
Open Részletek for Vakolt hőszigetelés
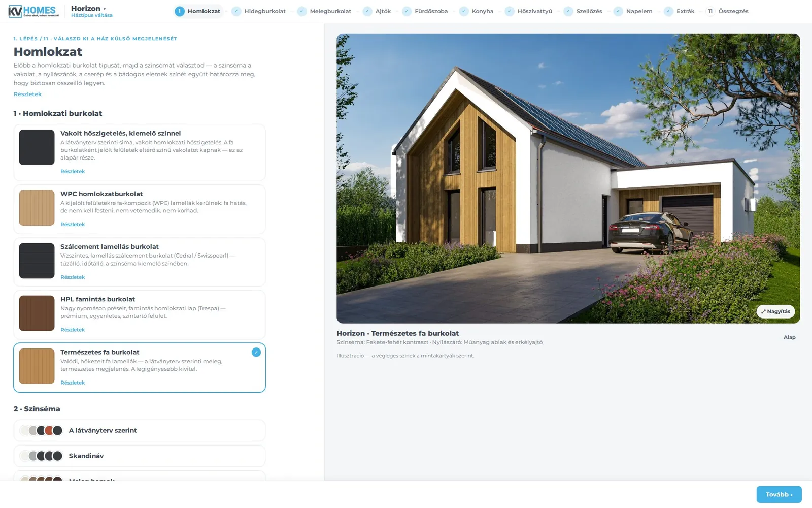(73, 171)
